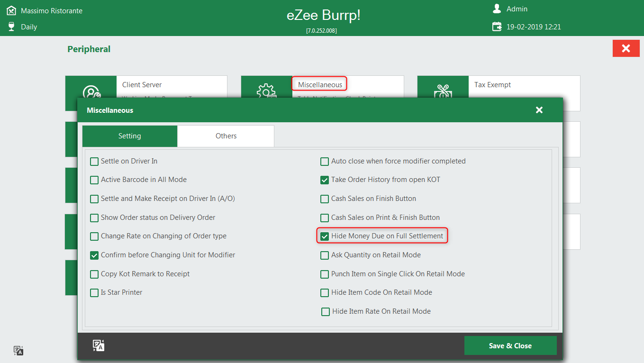
Task: Click the Admin user icon
Action: click(497, 9)
